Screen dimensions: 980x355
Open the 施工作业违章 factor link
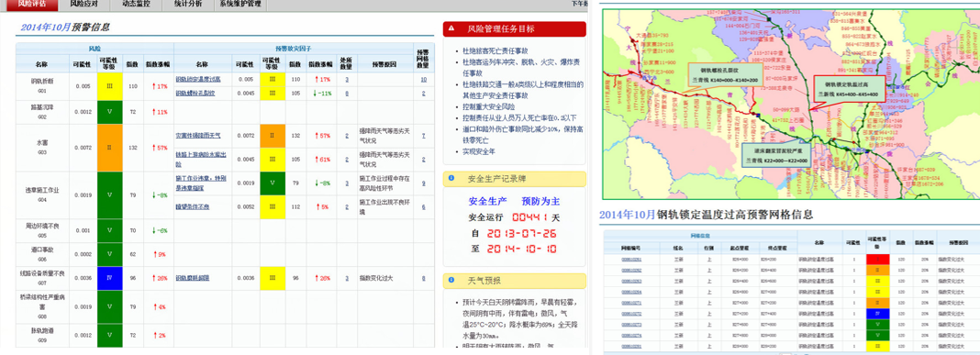[201, 183]
